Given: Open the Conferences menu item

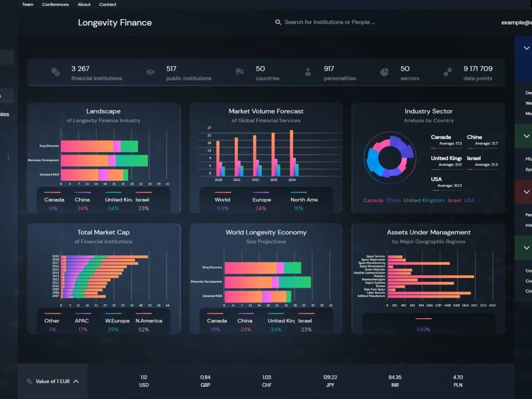Looking at the screenshot, I should 55,4.
